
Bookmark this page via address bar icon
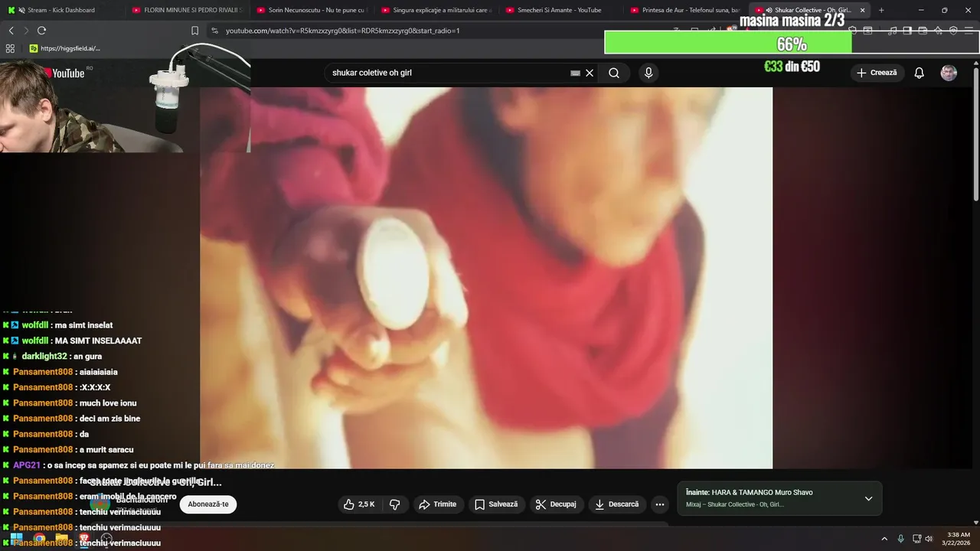194,31
